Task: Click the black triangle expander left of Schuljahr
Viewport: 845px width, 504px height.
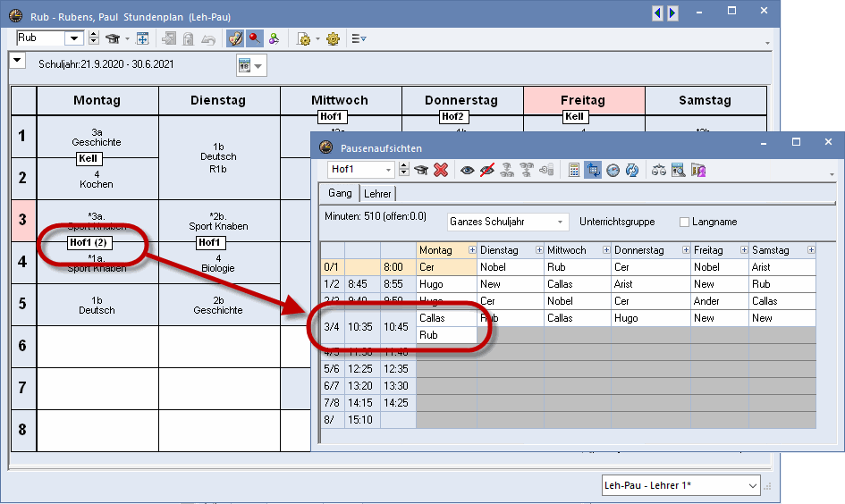Action: [18, 60]
